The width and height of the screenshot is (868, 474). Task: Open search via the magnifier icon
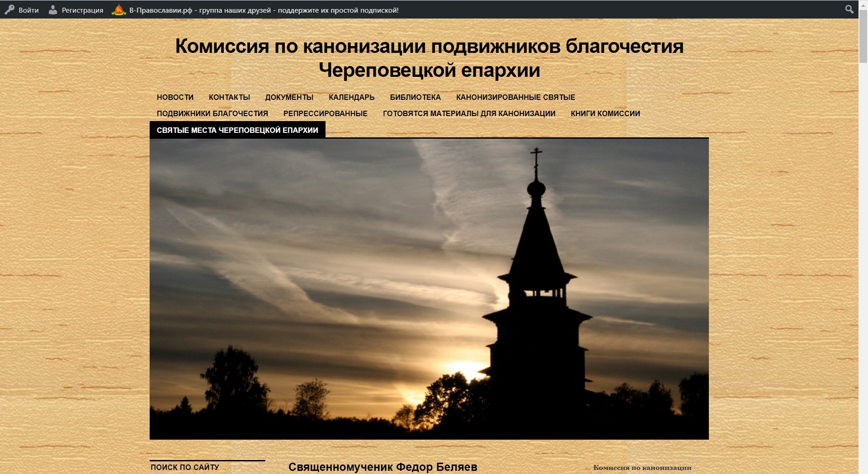(849, 9)
